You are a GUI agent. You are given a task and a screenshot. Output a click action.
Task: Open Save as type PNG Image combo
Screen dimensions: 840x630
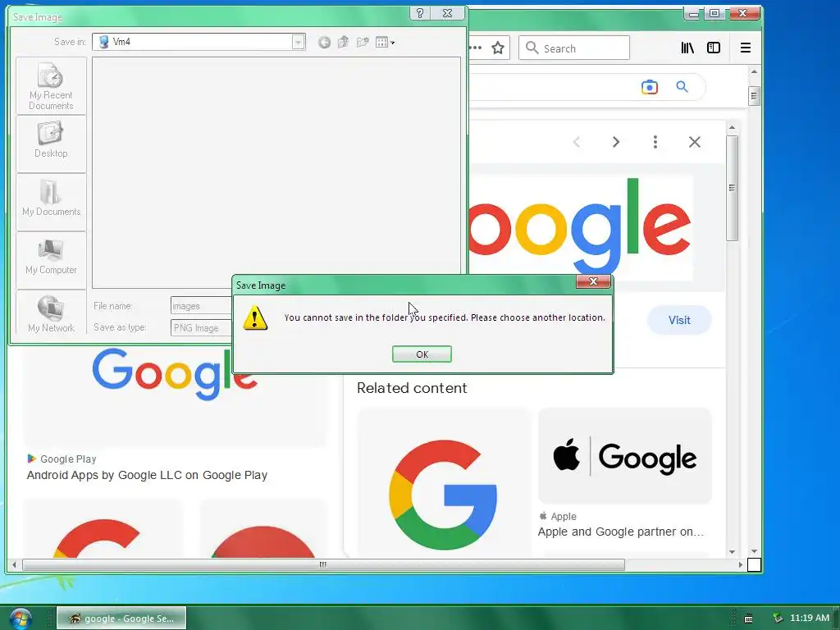[x=202, y=327]
